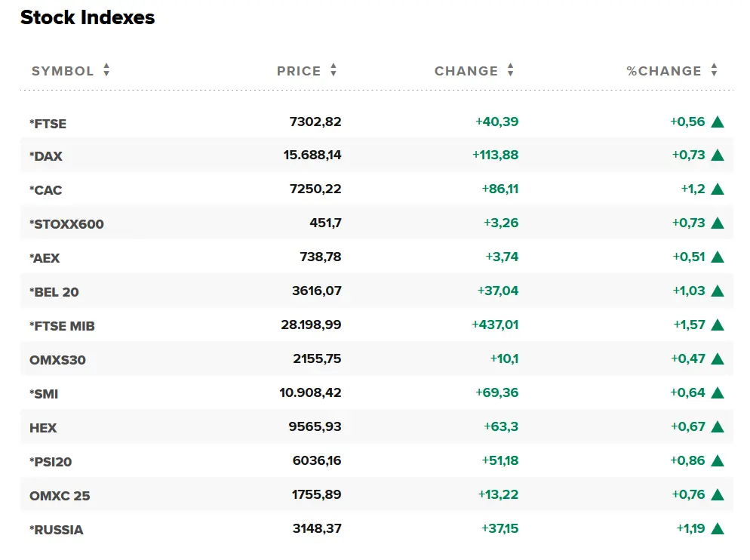Open the *FTSE index details
The image size is (750, 560).
(x=48, y=123)
